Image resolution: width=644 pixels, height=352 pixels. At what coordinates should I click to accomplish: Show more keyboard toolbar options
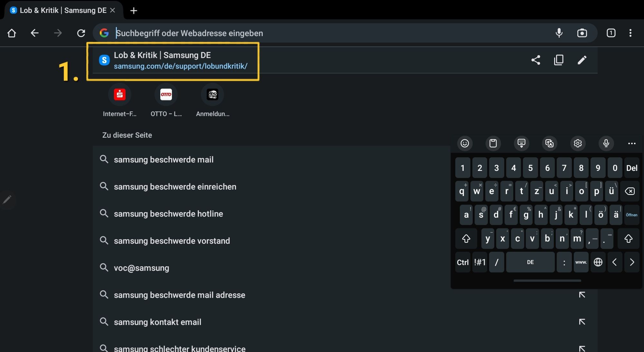coord(632,143)
